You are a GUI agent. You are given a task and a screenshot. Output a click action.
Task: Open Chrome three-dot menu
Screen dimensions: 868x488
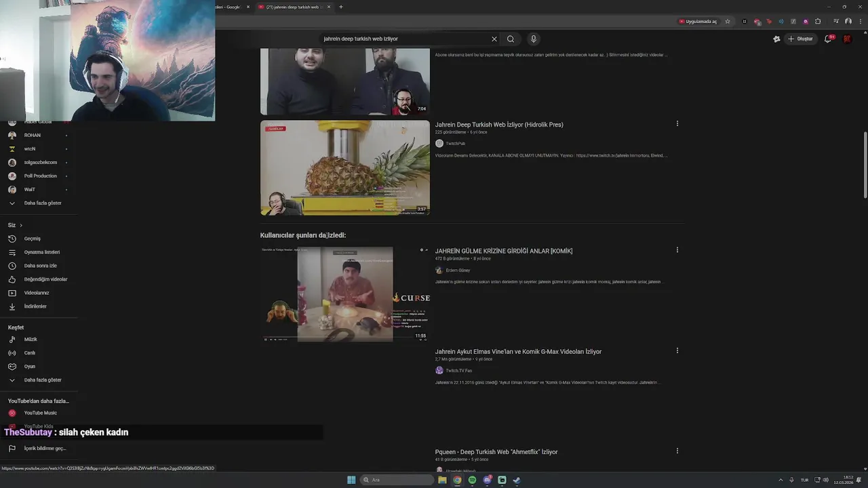pos(859,21)
